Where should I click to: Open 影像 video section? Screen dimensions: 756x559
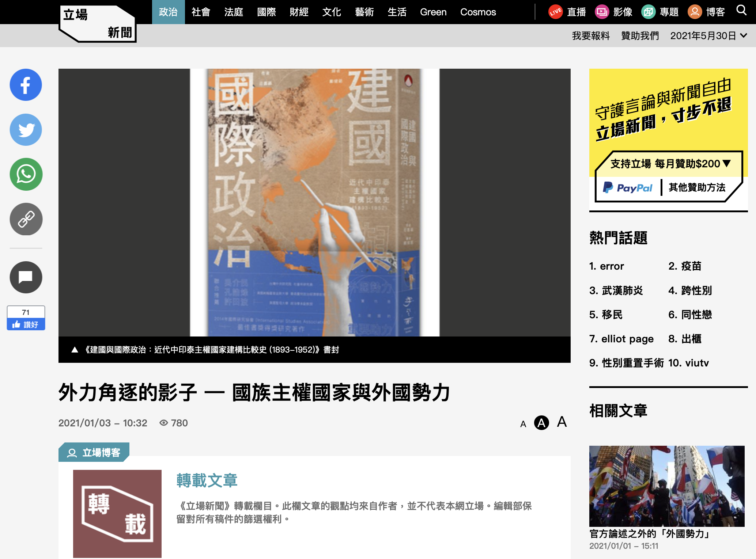tap(614, 12)
